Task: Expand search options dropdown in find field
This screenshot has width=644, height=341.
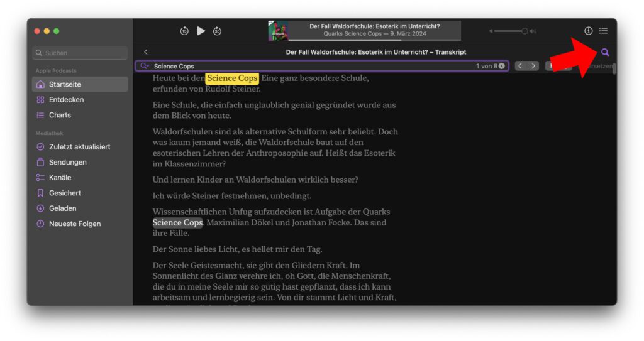Action: (x=144, y=66)
